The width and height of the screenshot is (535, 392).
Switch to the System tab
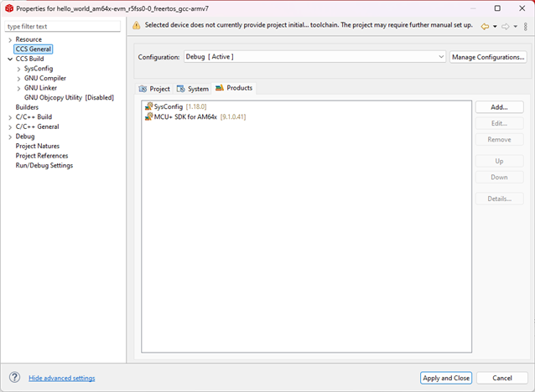tap(192, 89)
